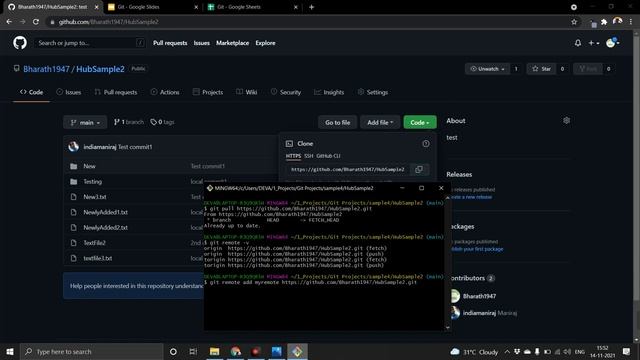Click the Go to file button

(x=337, y=122)
